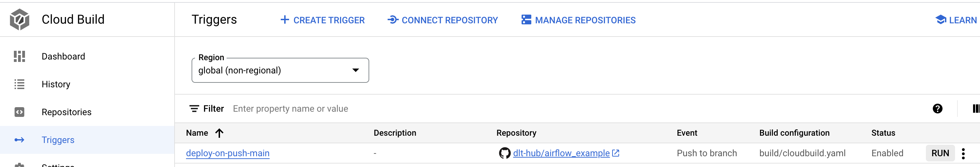The height and width of the screenshot is (167, 980).
Task: Click the Create Trigger button
Action: 323,20
